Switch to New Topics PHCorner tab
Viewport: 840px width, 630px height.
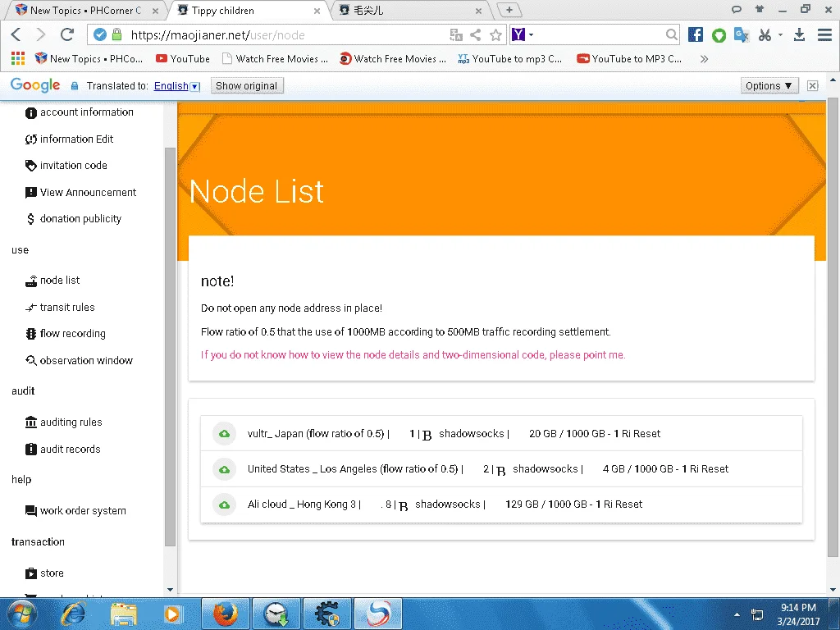pyautogui.click(x=85, y=10)
